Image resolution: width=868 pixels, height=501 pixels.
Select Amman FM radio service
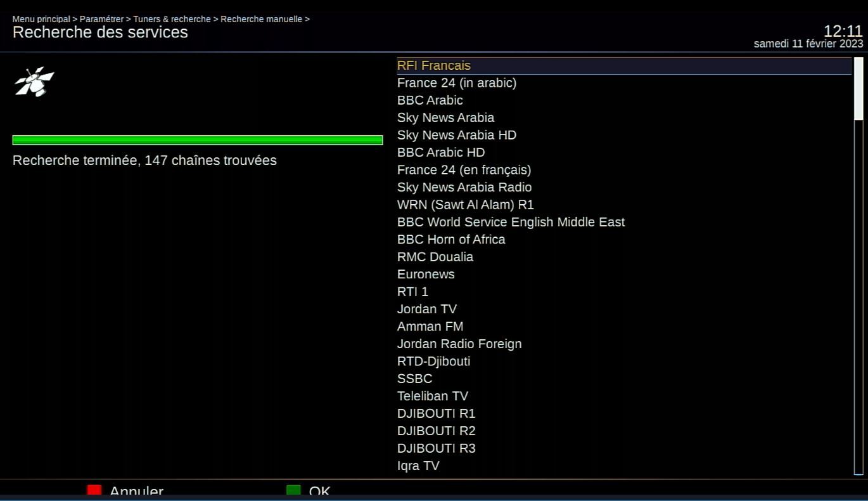(624, 327)
